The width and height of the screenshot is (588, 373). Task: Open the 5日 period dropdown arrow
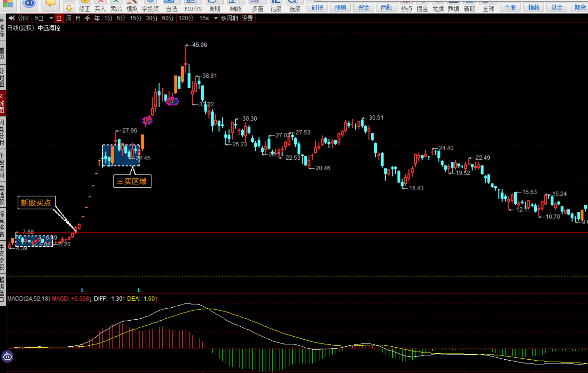[x=51, y=18]
